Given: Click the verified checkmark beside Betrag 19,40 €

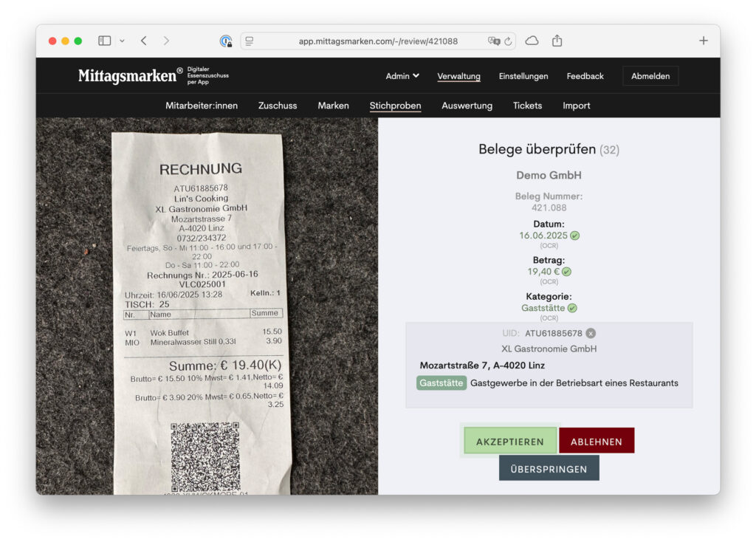Looking at the screenshot, I should point(566,272).
